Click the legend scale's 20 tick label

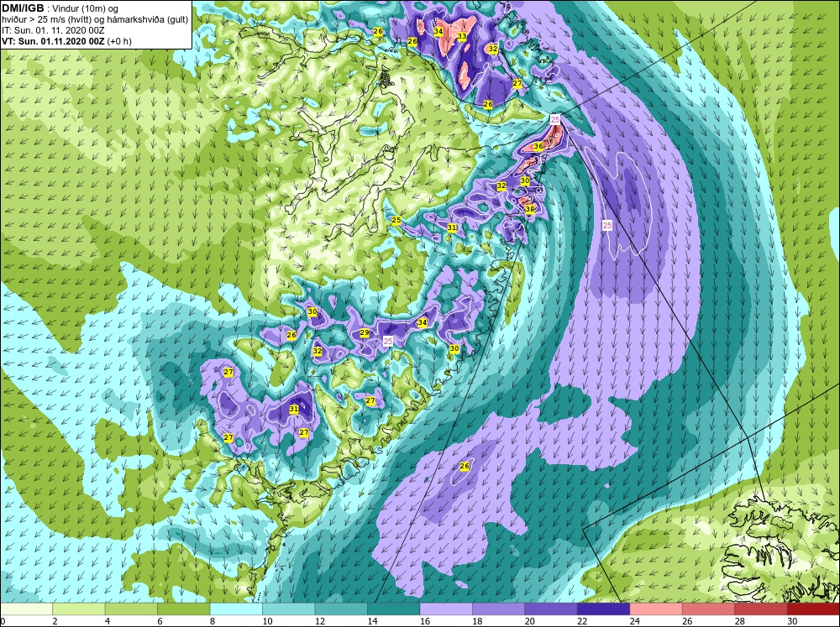[530, 621]
